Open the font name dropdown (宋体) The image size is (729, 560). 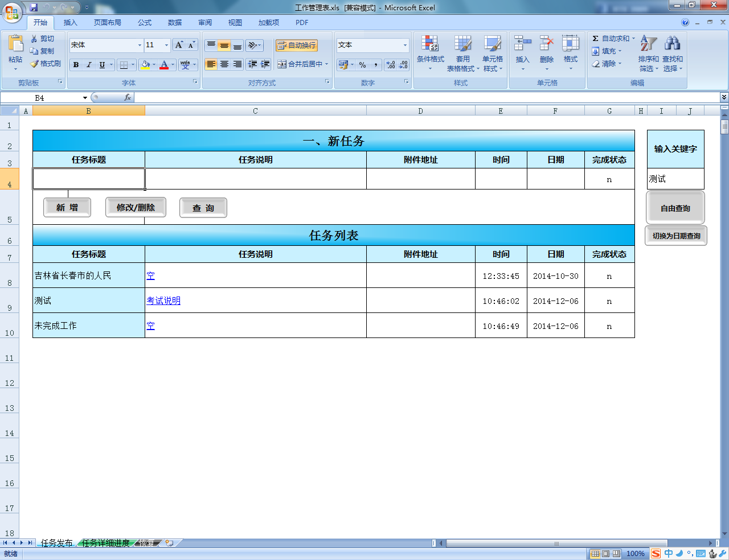pyautogui.click(x=140, y=45)
